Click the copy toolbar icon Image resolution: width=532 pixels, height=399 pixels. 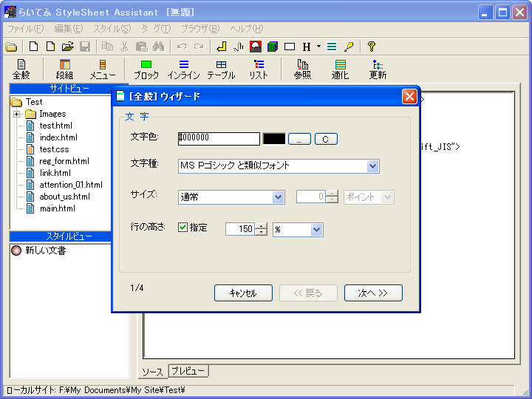pos(108,47)
